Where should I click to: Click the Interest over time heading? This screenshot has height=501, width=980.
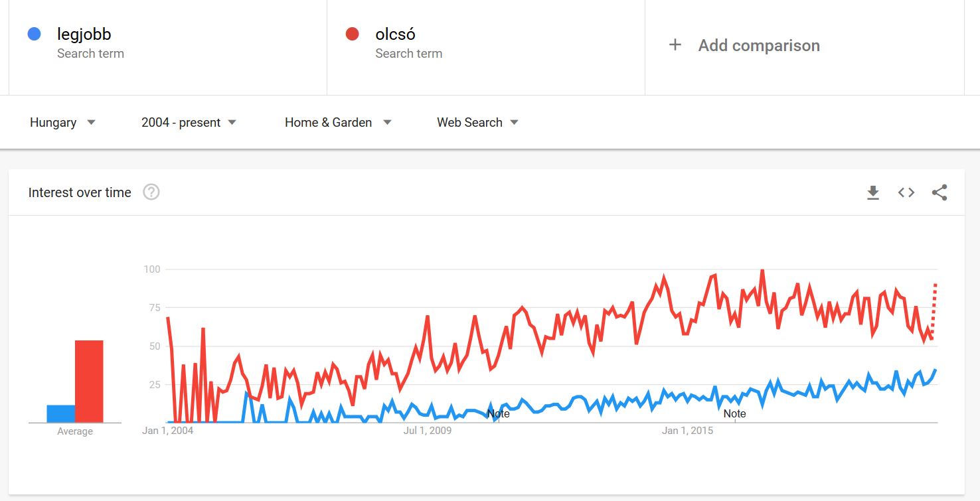80,192
